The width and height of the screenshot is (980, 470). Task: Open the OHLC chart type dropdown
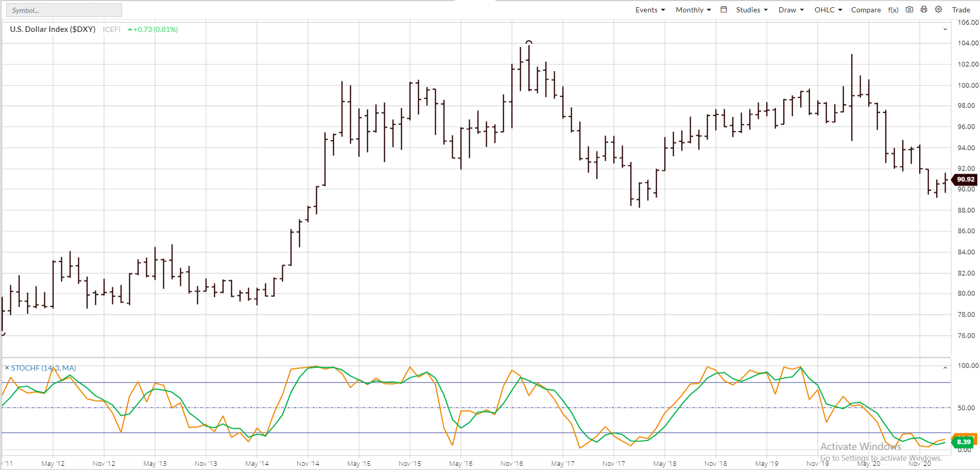point(828,10)
